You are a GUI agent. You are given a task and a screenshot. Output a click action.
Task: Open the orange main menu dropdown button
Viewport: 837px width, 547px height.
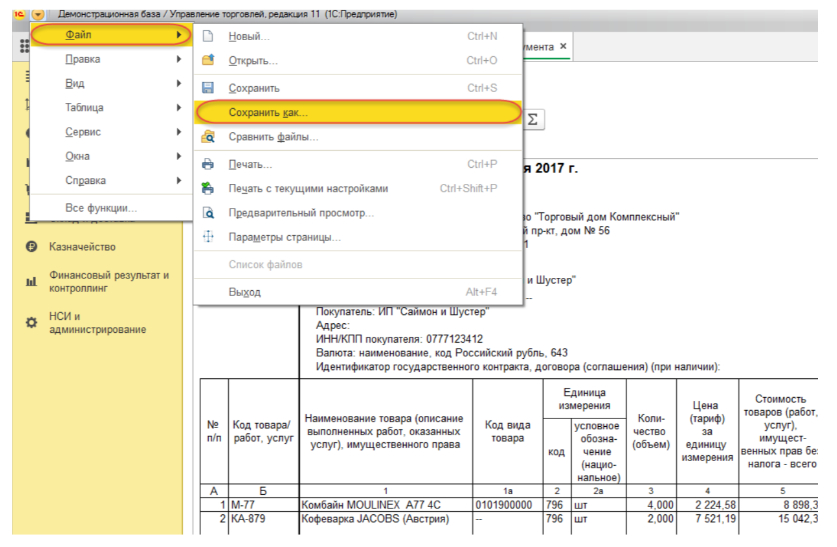click(38, 14)
